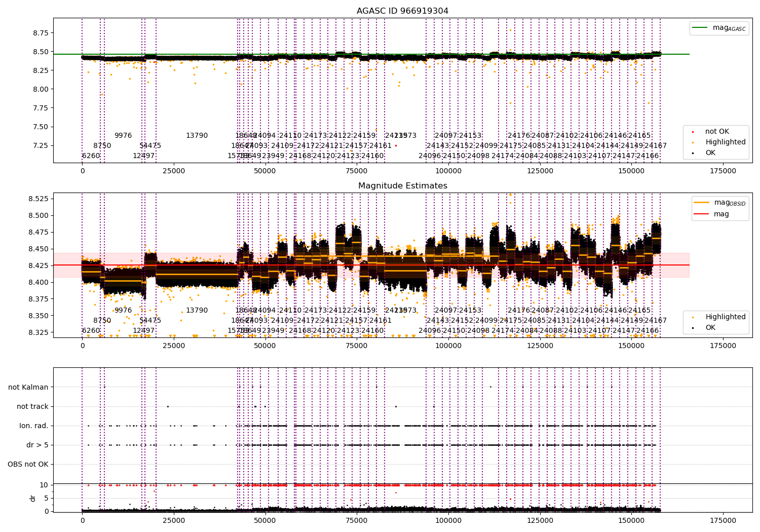Click 'Highlighted' in the top plot legend
Image resolution: width=760 pixels, height=532 pixels.
coord(726,142)
